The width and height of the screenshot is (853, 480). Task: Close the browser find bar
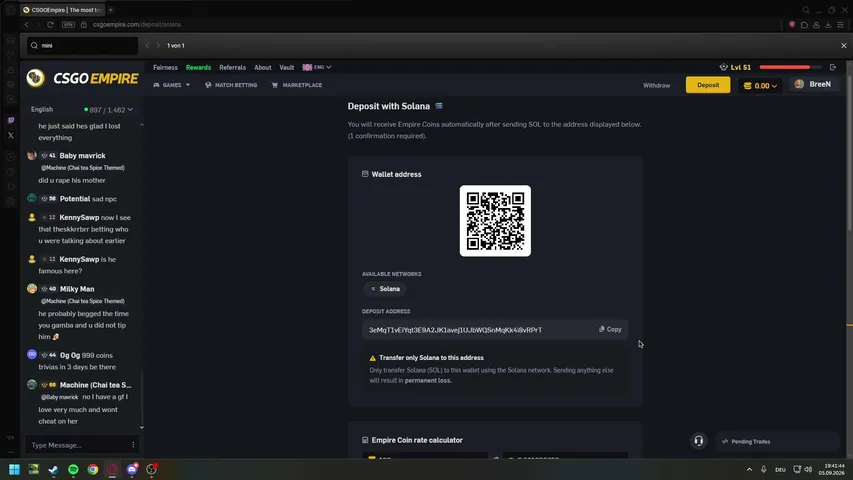pos(844,46)
